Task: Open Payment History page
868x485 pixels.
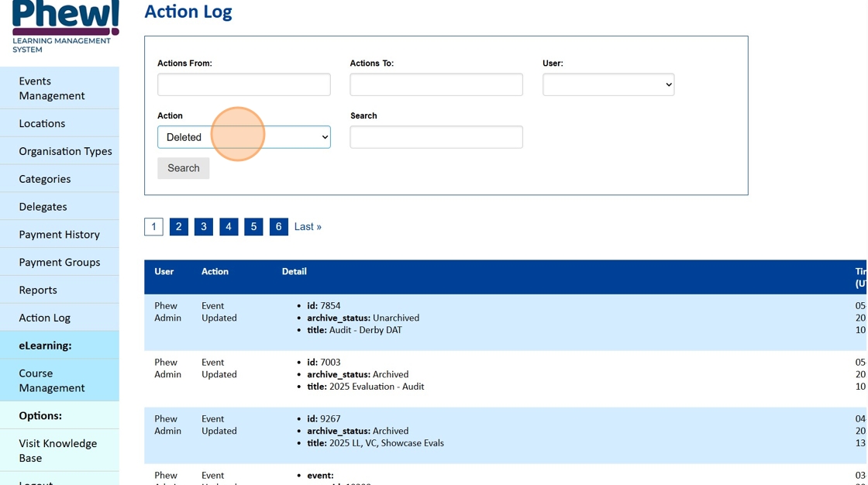Action: coord(59,234)
